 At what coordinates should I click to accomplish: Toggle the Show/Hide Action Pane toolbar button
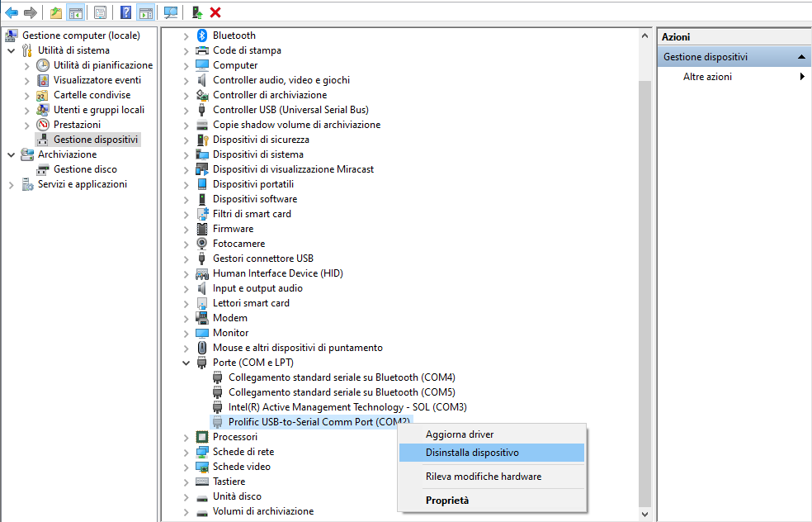146,12
